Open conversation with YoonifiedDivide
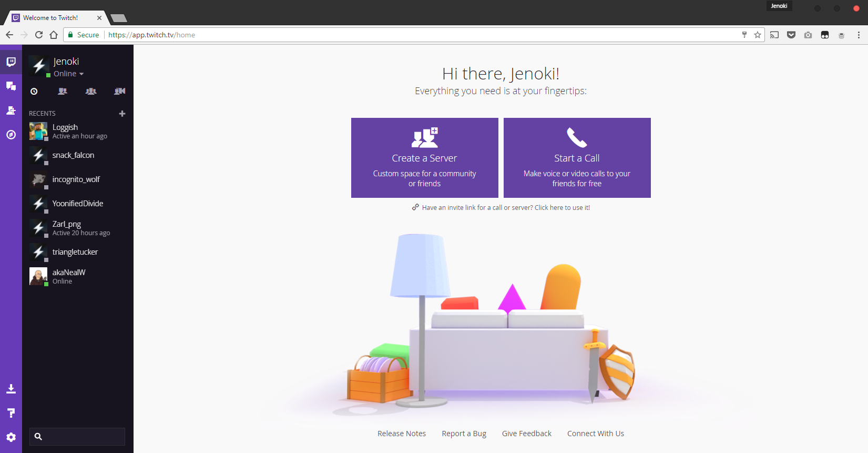 pyautogui.click(x=78, y=204)
